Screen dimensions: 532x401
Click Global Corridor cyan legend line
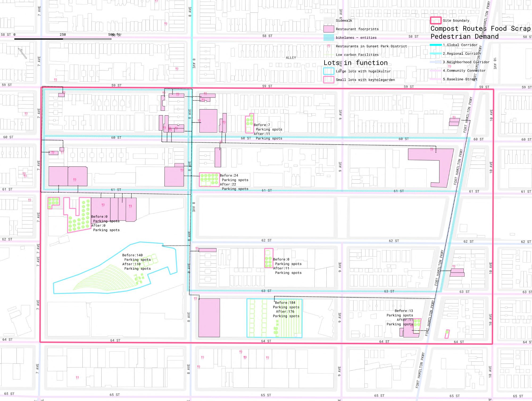pos(436,45)
